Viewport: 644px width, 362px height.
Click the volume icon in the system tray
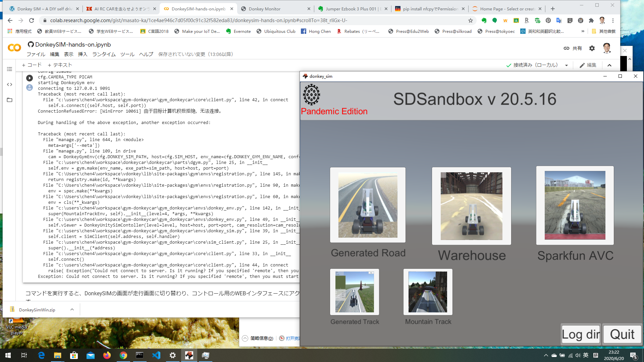[578, 355]
